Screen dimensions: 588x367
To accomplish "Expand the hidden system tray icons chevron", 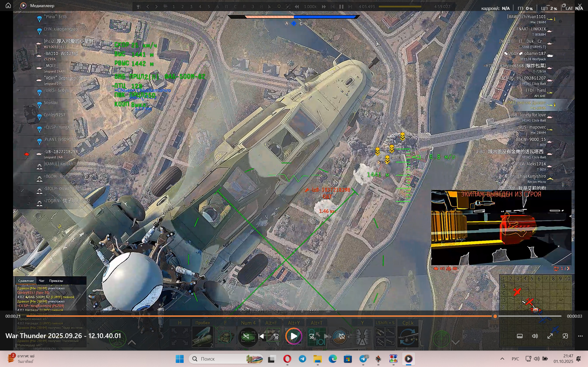I will [x=502, y=359].
